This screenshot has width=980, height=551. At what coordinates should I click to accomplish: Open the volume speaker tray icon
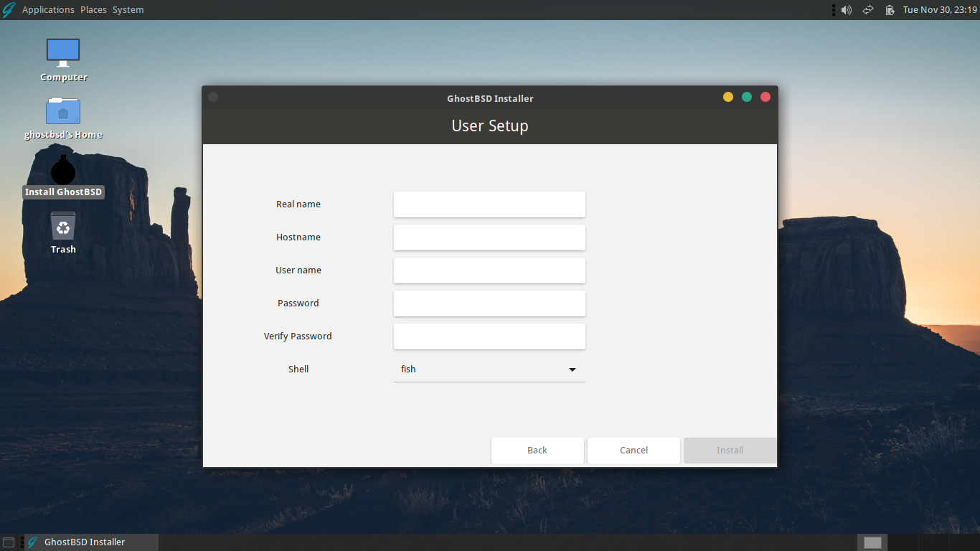(x=847, y=10)
